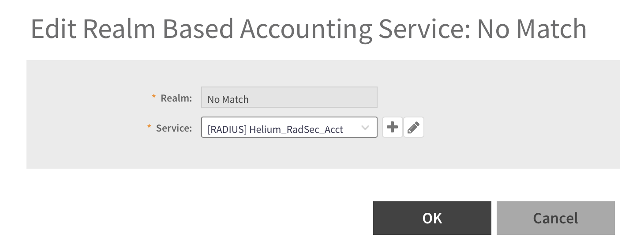The height and width of the screenshot is (249, 644).
Task: Click the pencil icon to edit the service
Action: coord(413,128)
